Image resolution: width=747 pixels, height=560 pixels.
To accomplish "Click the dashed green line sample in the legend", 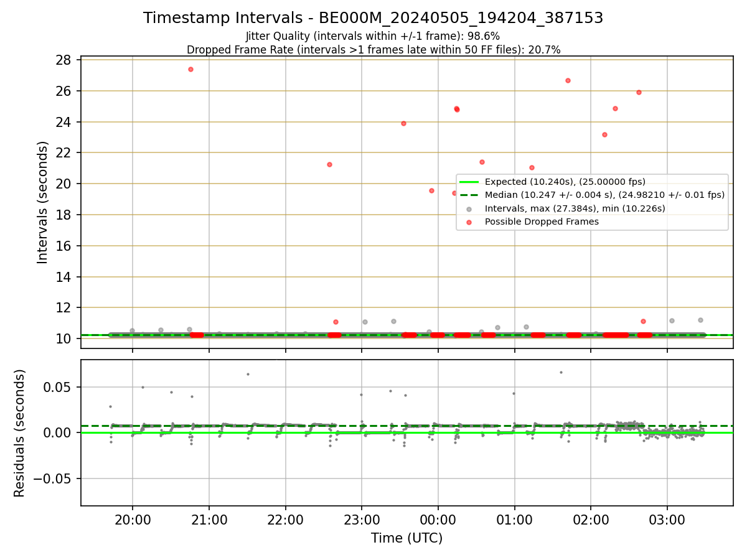I will [x=469, y=195].
